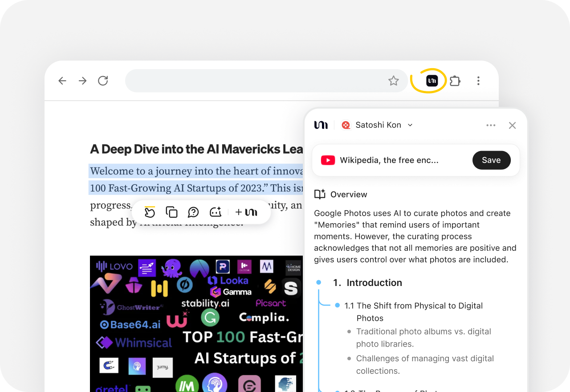Click the copy icon in the floating toolbar

[x=171, y=212]
